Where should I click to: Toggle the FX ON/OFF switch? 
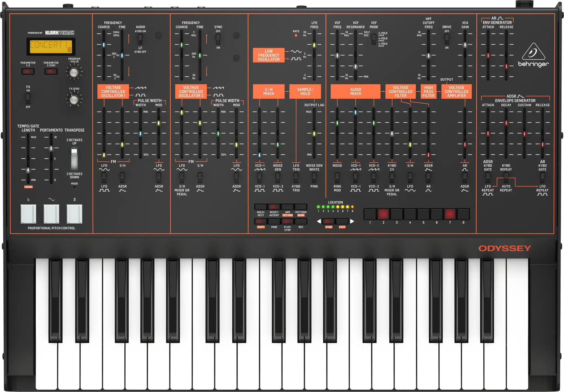pyautogui.click(x=28, y=99)
